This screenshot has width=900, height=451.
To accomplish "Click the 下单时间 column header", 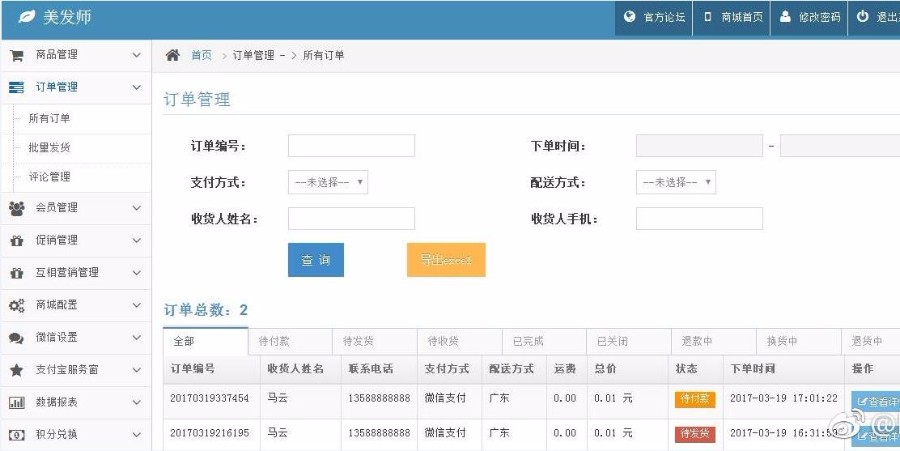I will click(x=752, y=369).
